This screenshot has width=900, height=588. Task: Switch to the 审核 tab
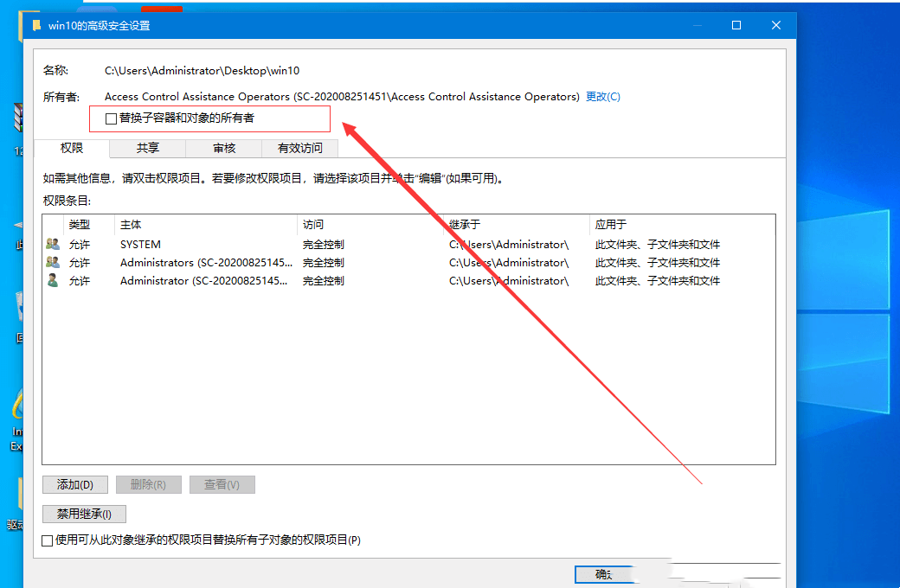pyautogui.click(x=222, y=148)
